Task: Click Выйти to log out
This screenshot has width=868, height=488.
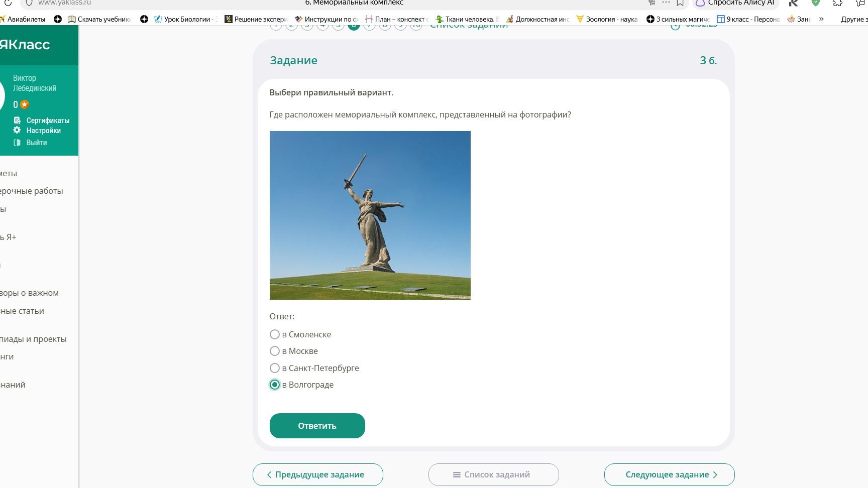Action: pos(37,143)
